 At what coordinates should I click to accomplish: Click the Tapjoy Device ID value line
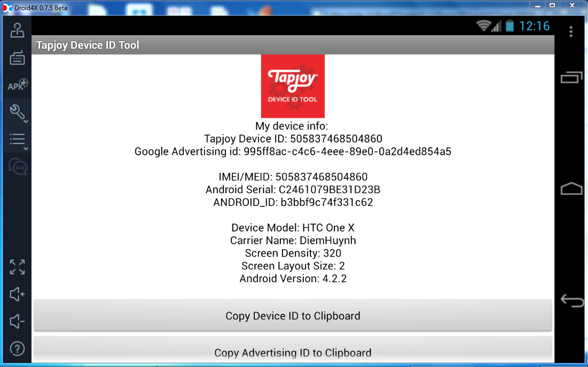coord(293,139)
